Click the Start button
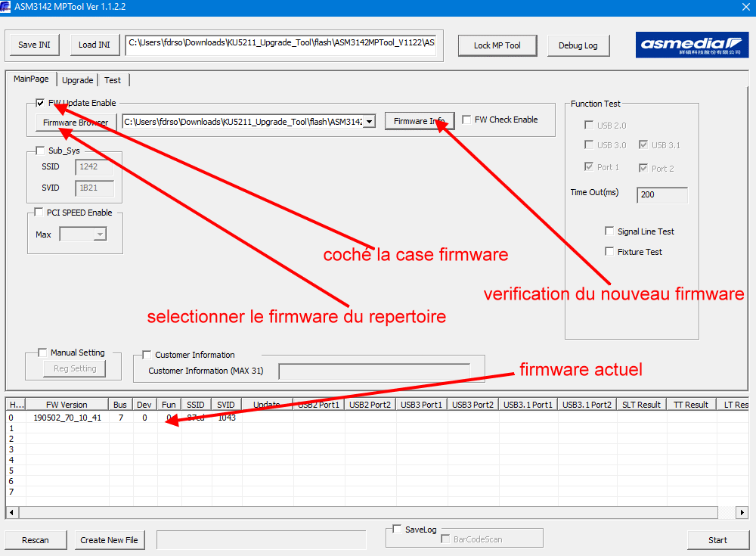 717,540
